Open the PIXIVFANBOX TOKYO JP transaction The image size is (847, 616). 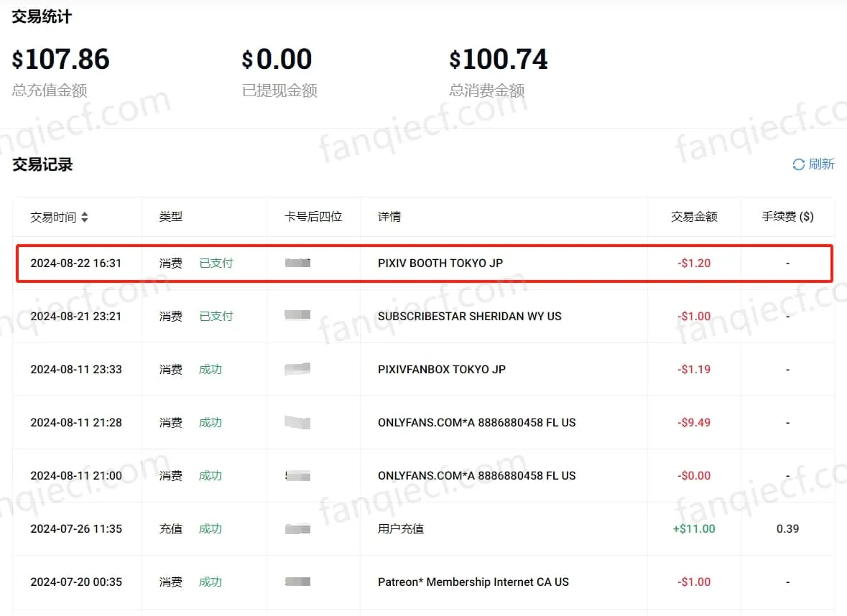click(x=441, y=370)
